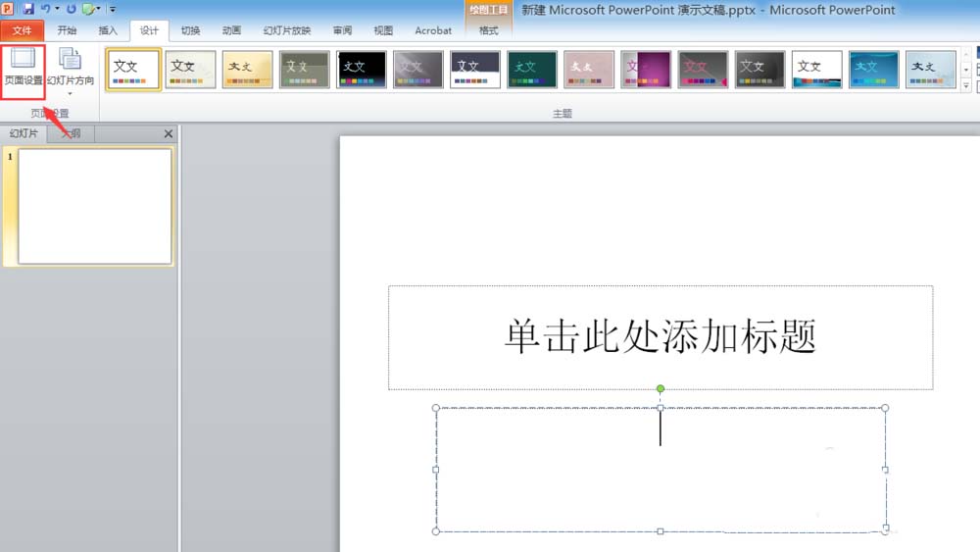This screenshot has width=980, height=552.
Task: Apply the dark gray theme with red text
Action: pyautogui.click(x=703, y=70)
